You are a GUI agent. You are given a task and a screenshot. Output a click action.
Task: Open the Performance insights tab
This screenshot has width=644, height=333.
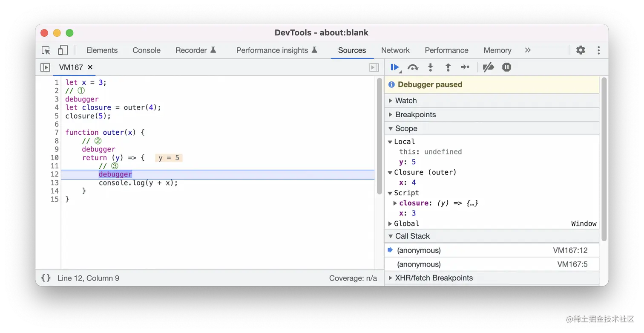(x=277, y=50)
